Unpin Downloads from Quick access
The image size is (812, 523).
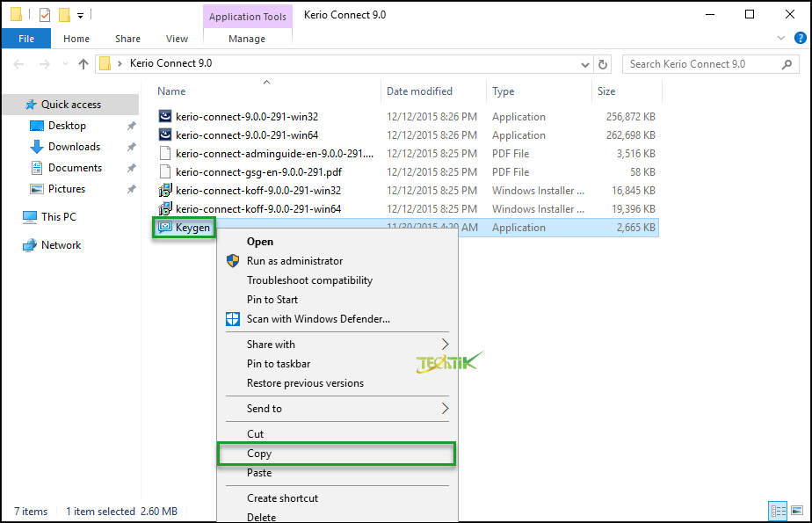click(x=132, y=147)
